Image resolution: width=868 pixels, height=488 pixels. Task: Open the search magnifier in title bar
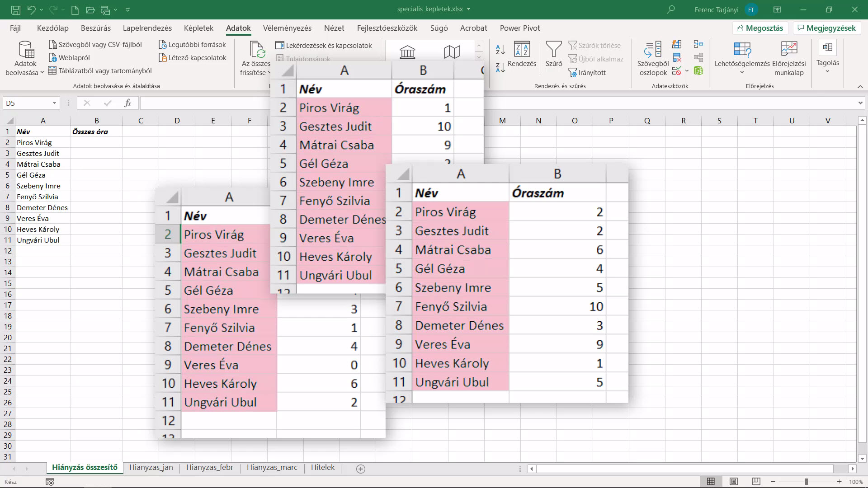tap(671, 9)
